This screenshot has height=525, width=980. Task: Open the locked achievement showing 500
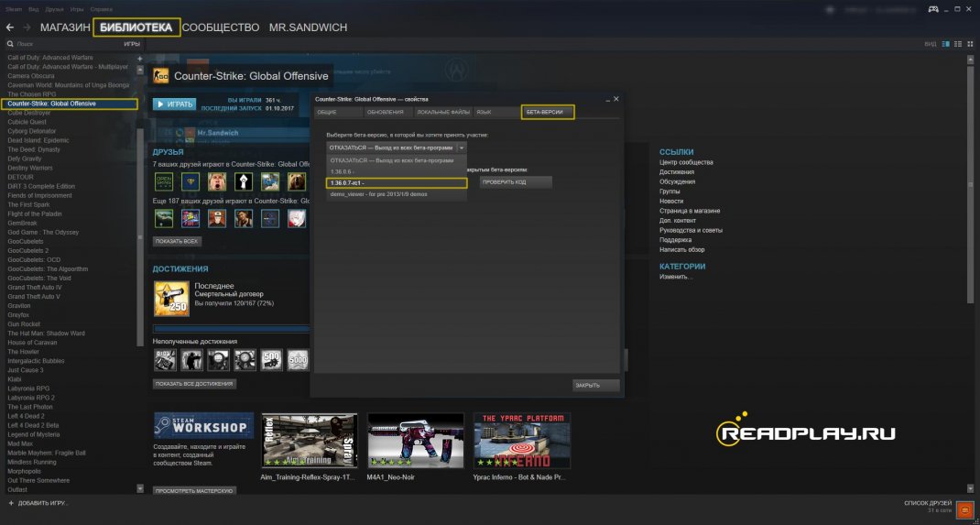pos(270,360)
